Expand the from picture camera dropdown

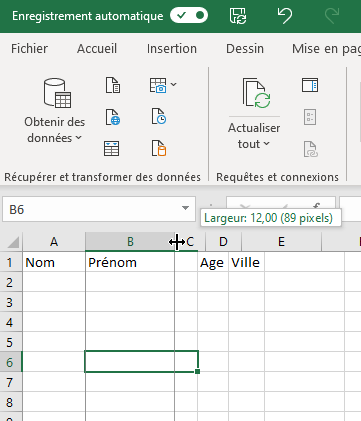(x=173, y=85)
